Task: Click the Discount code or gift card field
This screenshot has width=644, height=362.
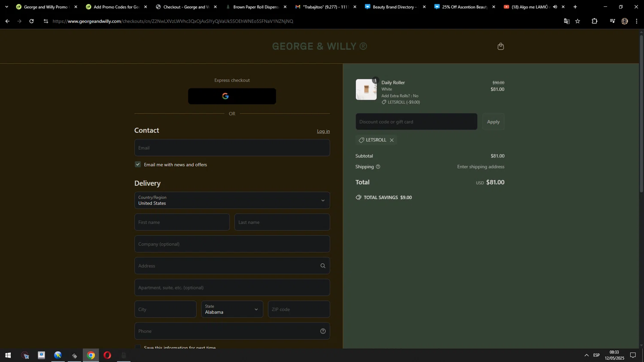Action: [x=416, y=122]
